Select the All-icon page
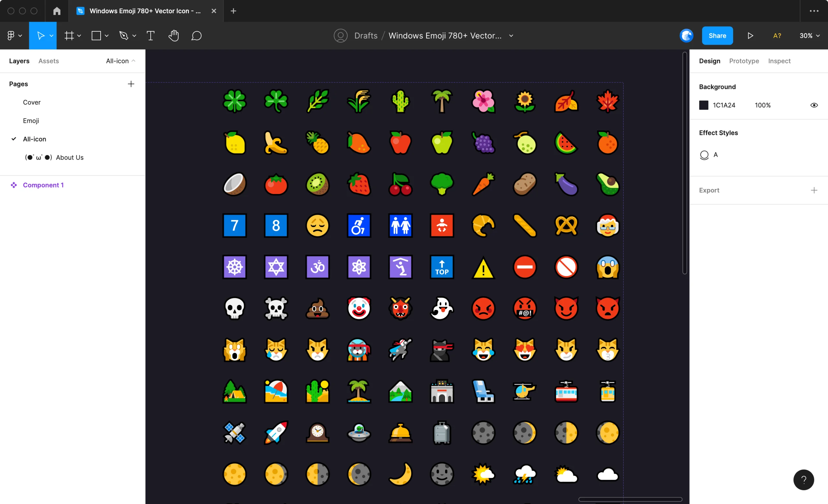 [x=34, y=139]
